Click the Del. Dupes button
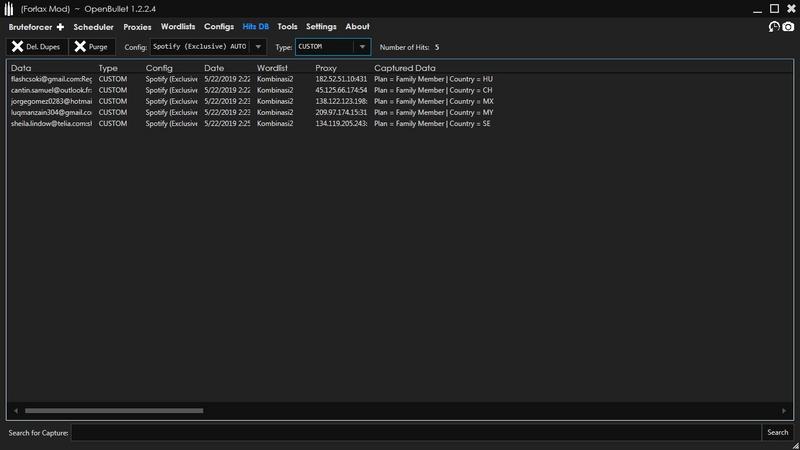The height and width of the screenshot is (450, 800). [37, 46]
